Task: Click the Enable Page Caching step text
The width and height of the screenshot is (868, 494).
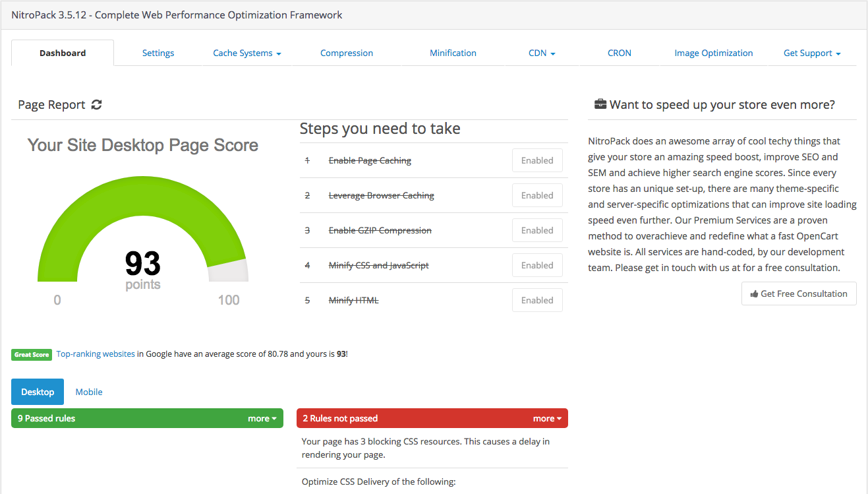Action: pyautogui.click(x=370, y=160)
